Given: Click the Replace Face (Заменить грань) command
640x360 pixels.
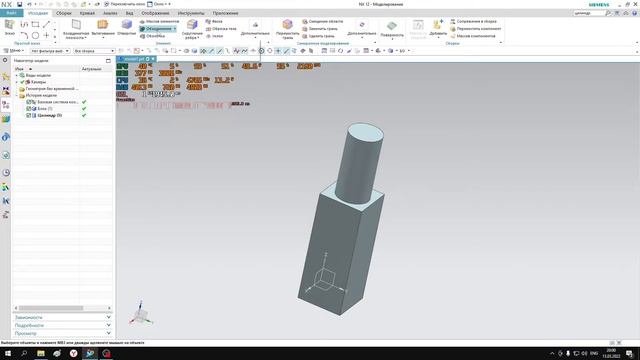Looking at the screenshot, I should [x=320, y=29].
